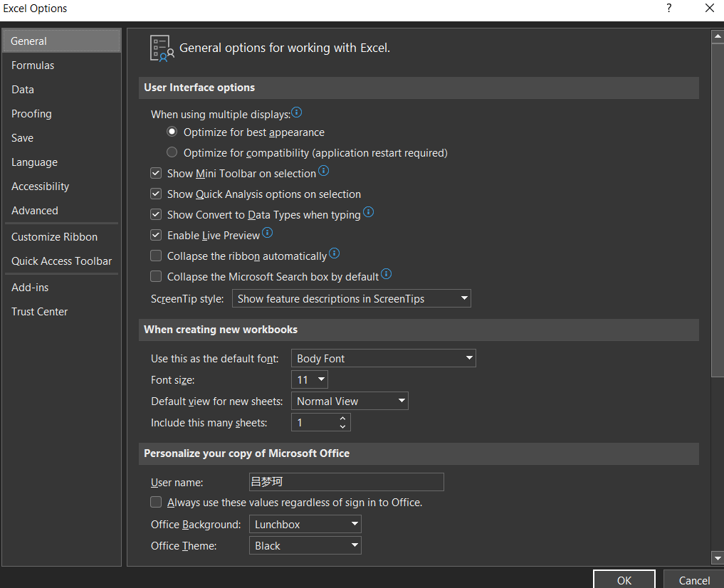Image resolution: width=724 pixels, height=588 pixels.
Task: Click info icon beside Convert to Data Types
Action: point(369,212)
